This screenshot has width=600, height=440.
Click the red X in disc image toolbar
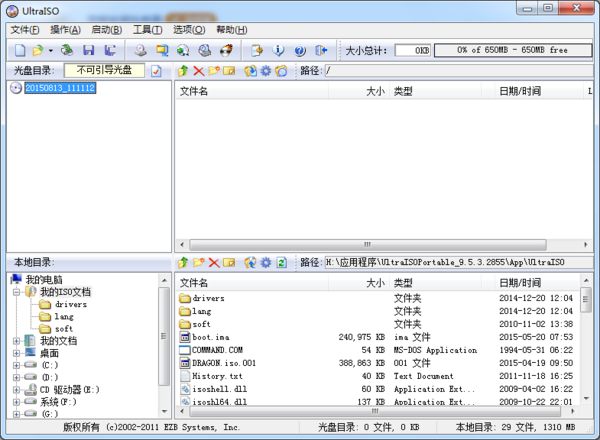click(199, 71)
